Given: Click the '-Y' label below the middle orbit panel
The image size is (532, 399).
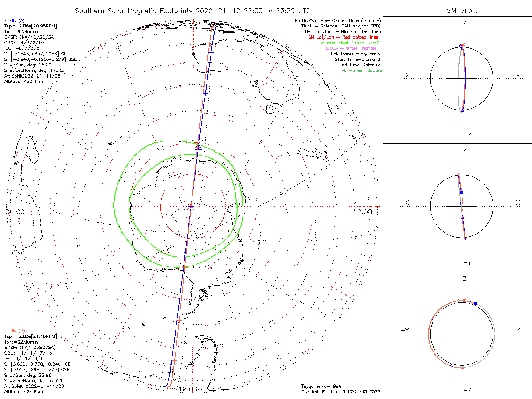Looking at the screenshot, I should coord(466,262).
